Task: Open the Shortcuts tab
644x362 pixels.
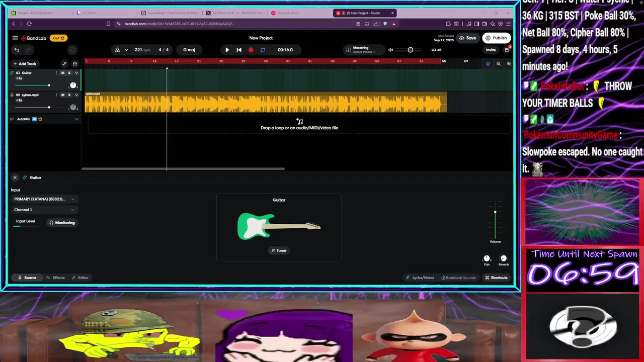Action: (496, 278)
